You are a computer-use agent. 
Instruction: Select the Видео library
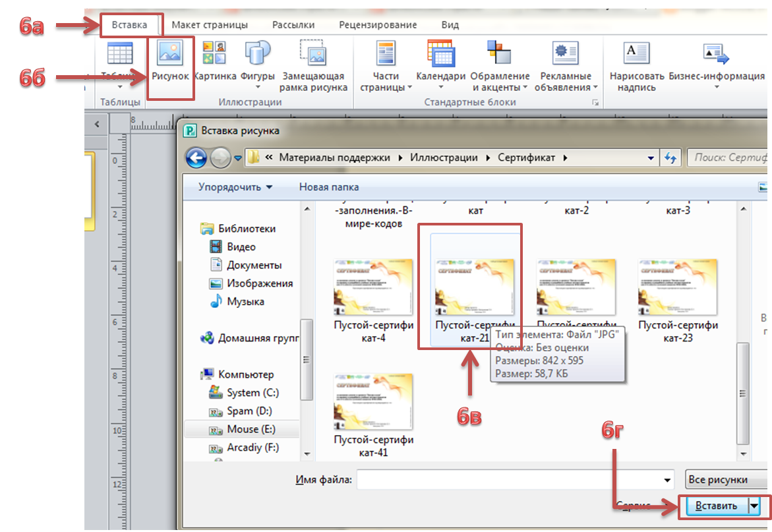coord(232,247)
